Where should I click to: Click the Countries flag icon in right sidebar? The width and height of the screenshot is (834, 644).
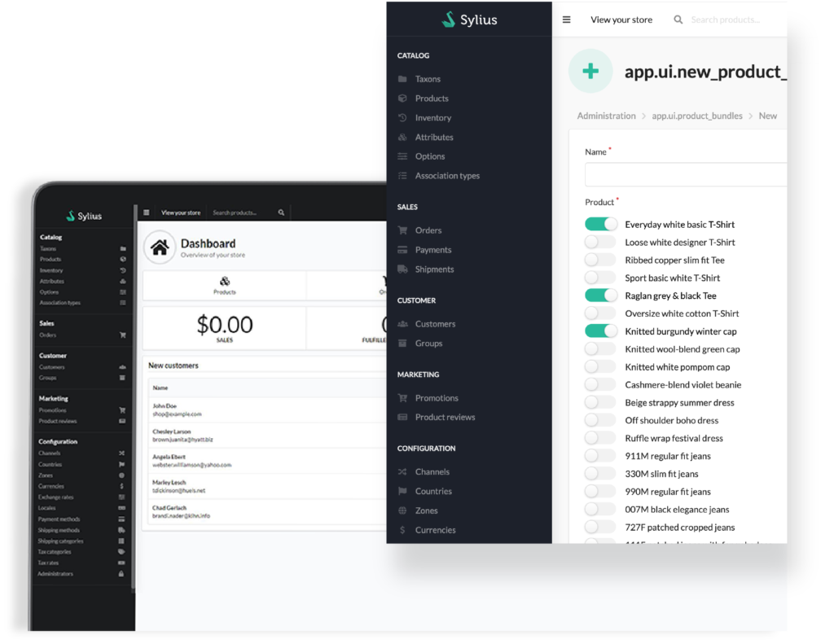(402, 492)
